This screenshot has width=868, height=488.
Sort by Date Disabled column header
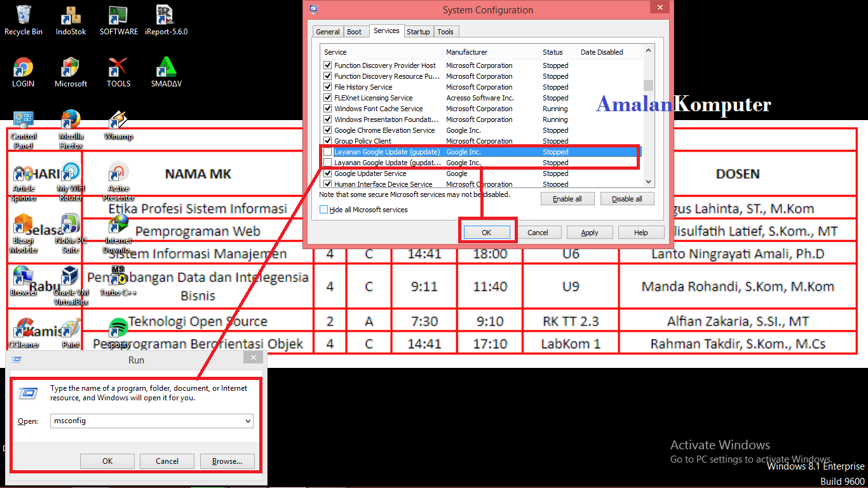[x=610, y=52]
